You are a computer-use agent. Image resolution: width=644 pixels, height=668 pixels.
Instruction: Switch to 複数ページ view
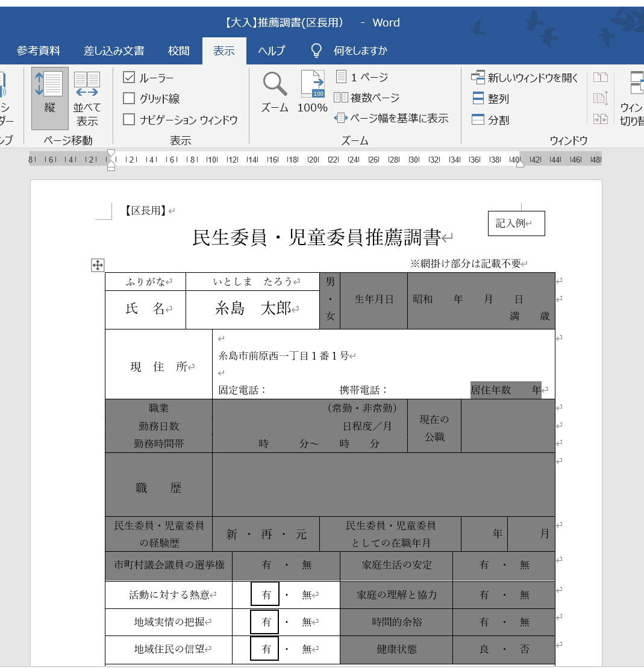[x=366, y=98]
